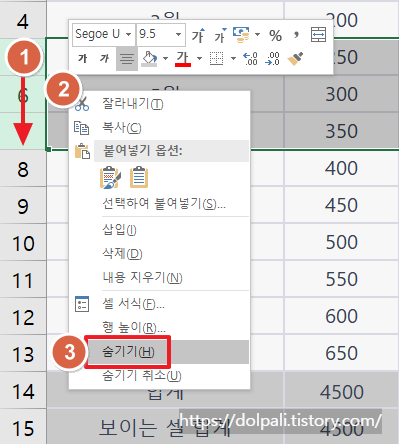Toggle center alignment button
399x444 pixels.
127,59
